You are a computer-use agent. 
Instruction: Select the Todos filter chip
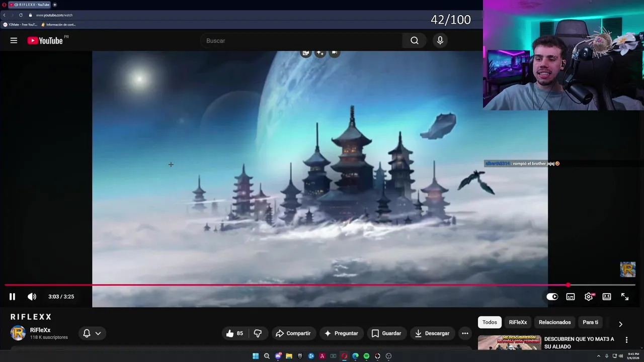pos(490,322)
